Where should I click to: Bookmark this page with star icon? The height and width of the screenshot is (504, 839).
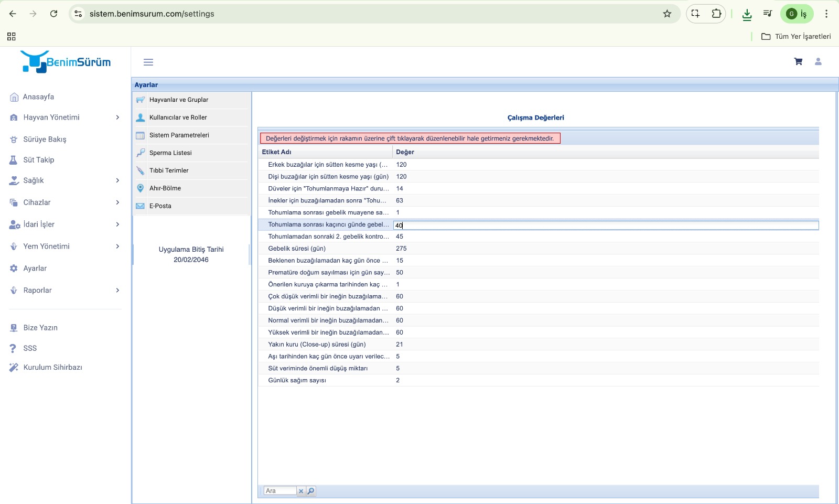(x=667, y=14)
